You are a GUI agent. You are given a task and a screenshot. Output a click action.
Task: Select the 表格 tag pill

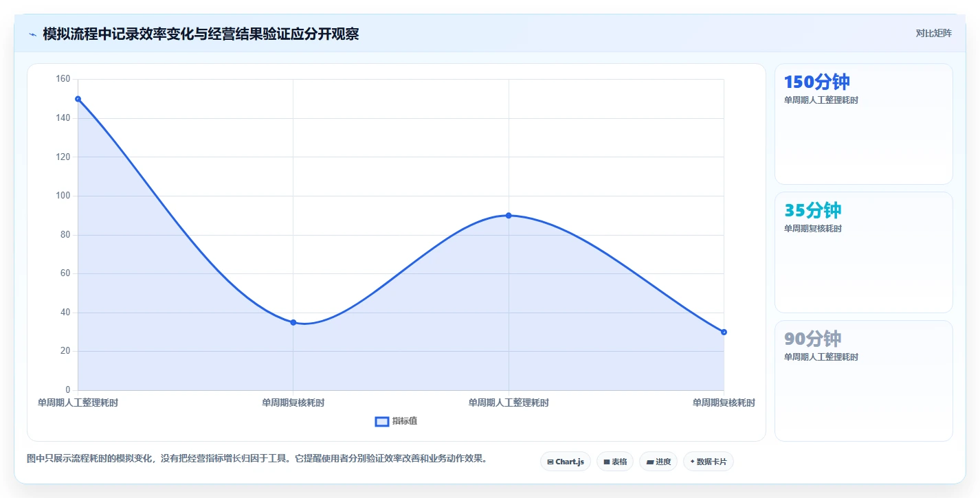point(615,462)
